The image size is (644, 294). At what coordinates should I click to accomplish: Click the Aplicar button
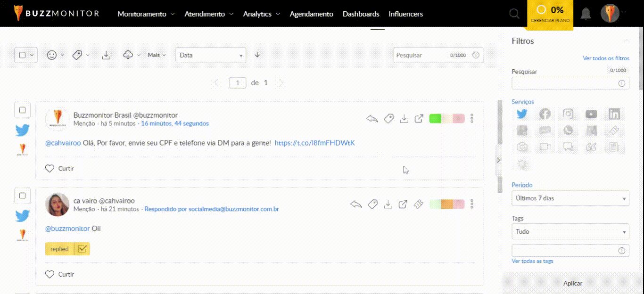click(572, 283)
